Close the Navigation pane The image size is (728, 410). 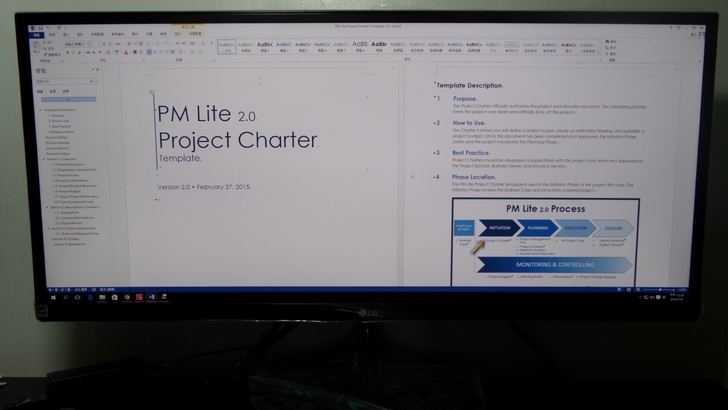coord(98,69)
